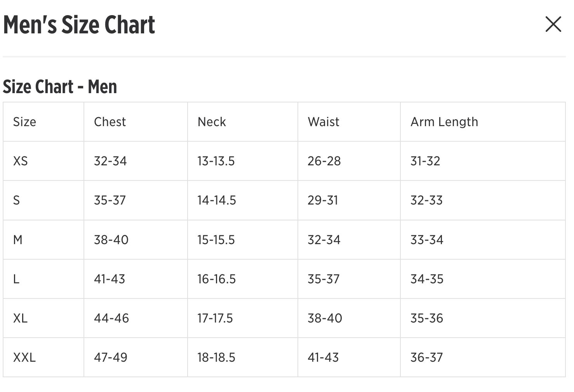Click the 47-49 chest measurement cell
Screen dimensions: 574x392
[x=111, y=357]
